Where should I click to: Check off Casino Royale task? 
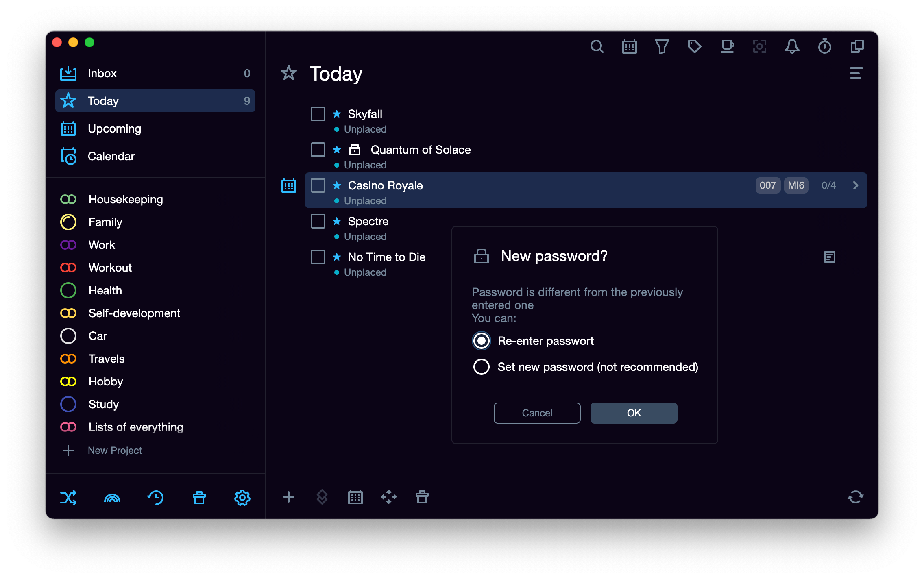click(318, 185)
